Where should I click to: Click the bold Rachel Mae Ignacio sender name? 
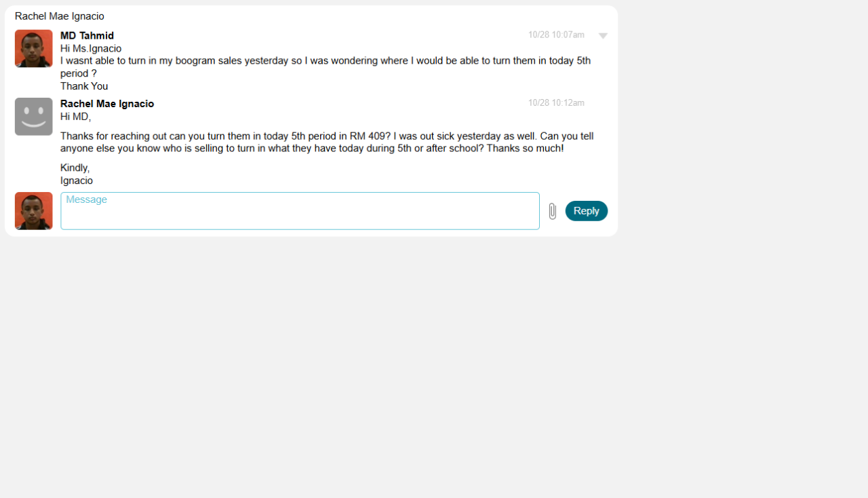pyautogui.click(x=107, y=104)
